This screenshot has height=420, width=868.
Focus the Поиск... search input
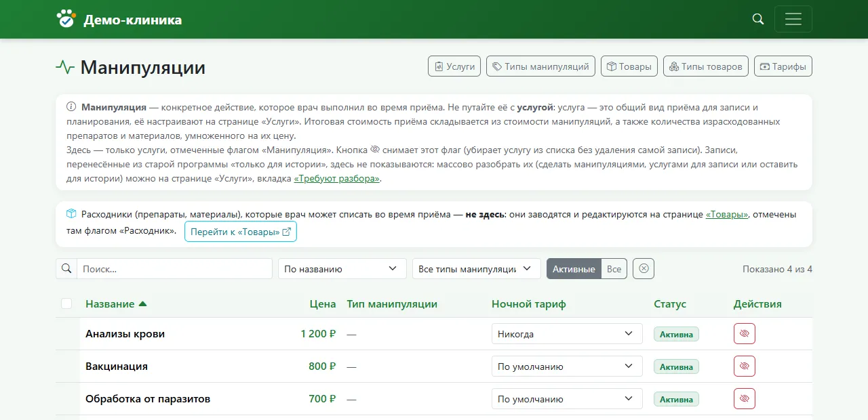point(174,269)
